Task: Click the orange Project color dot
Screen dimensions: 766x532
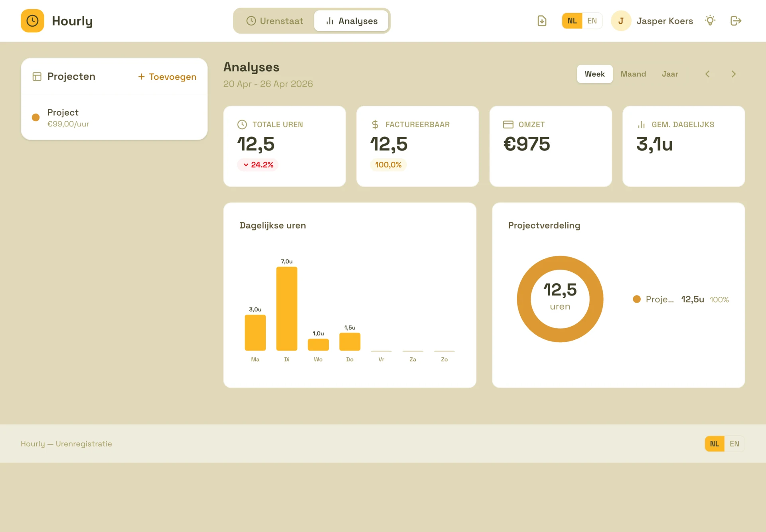Action: point(36,118)
